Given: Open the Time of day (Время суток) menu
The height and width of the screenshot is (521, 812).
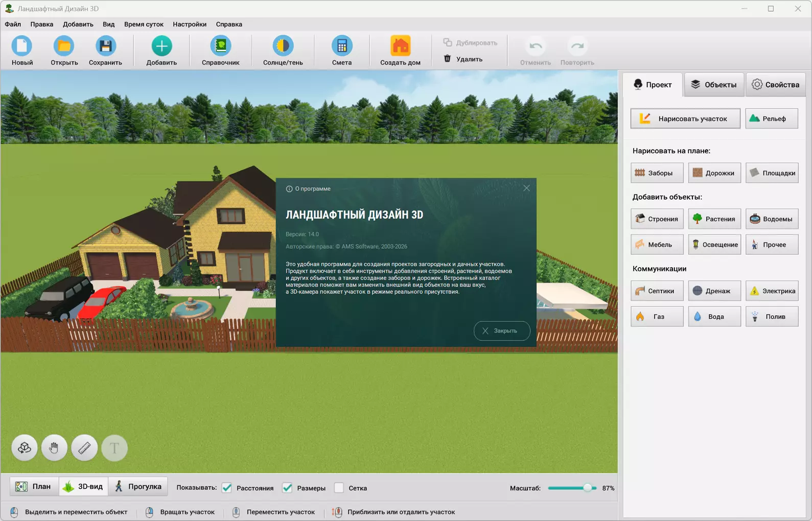Looking at the screenshot, I should 144,24.
